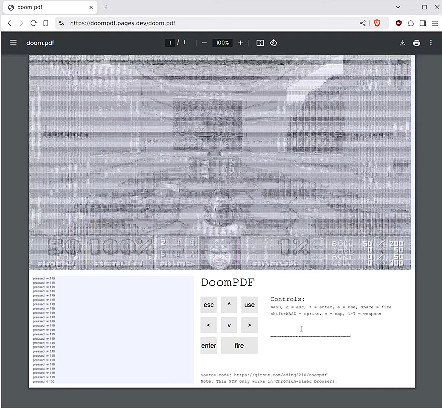Click the Doom game screen

pyautogui.click(x=220, y=163)
